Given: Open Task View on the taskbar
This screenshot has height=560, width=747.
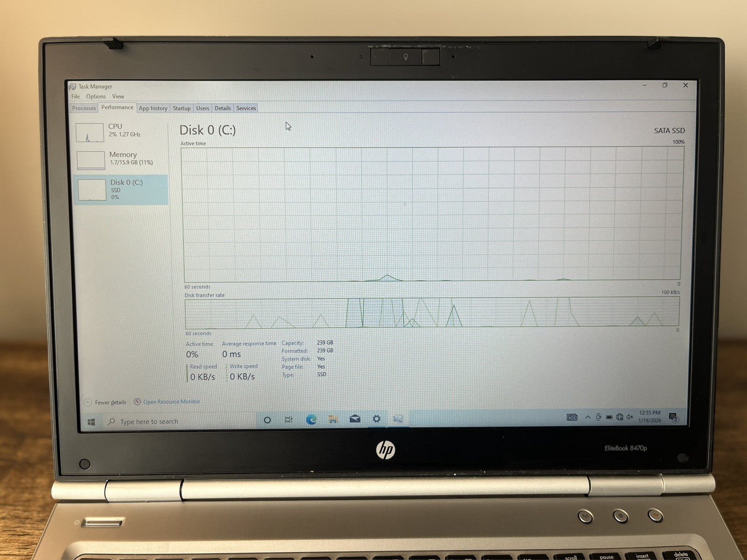Looking at the screenshot, I should [x=289, y=420].
